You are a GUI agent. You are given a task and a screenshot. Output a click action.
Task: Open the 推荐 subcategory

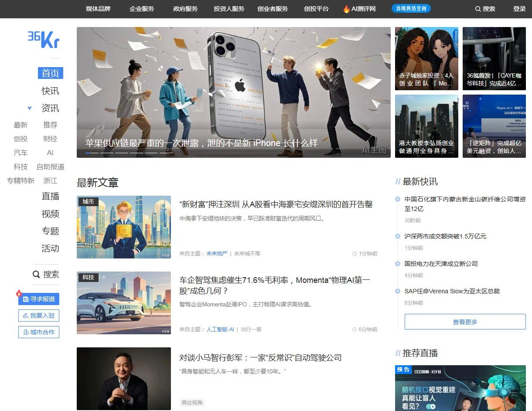(50, 125)
